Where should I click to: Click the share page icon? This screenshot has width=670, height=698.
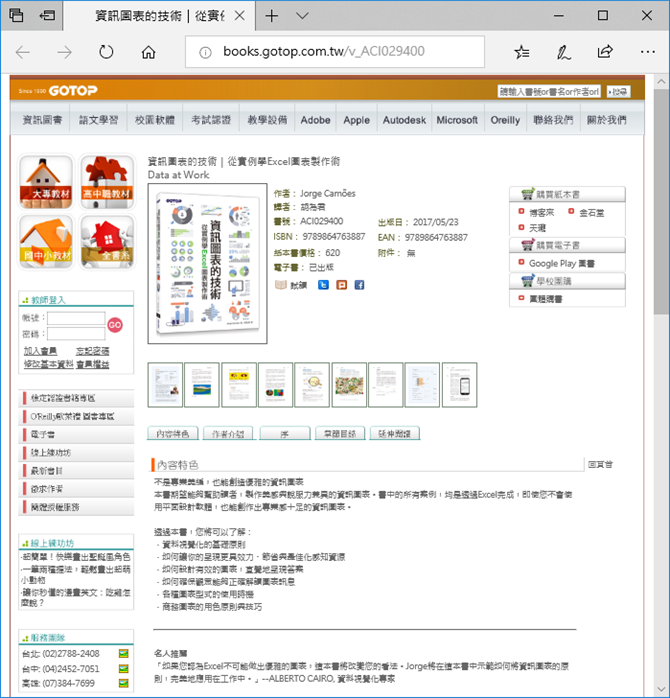(x=605, y=52)
